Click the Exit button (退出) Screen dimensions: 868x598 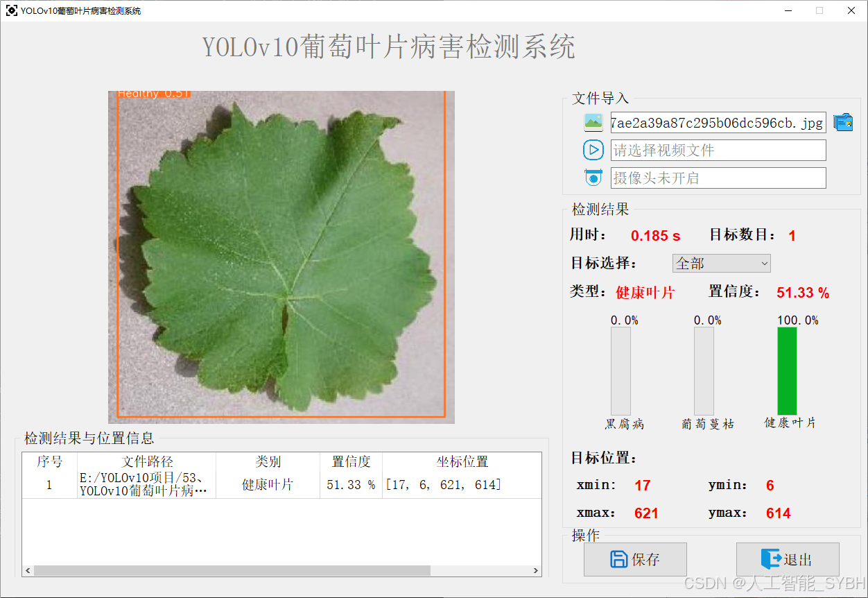(788, 559)
